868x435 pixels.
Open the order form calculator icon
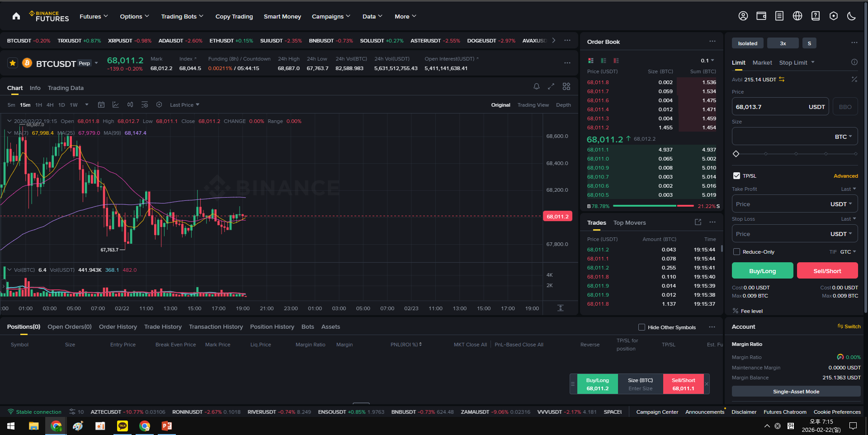(x=854, y=79)
